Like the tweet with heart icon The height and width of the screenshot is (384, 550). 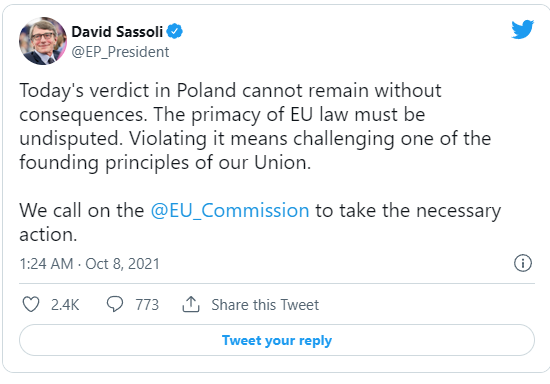pyautogui.click(x=31, y=304)
